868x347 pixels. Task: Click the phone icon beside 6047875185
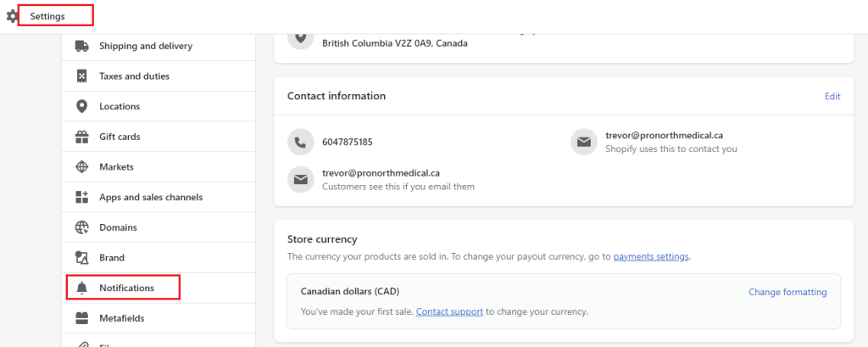click(x=300, y=142)
